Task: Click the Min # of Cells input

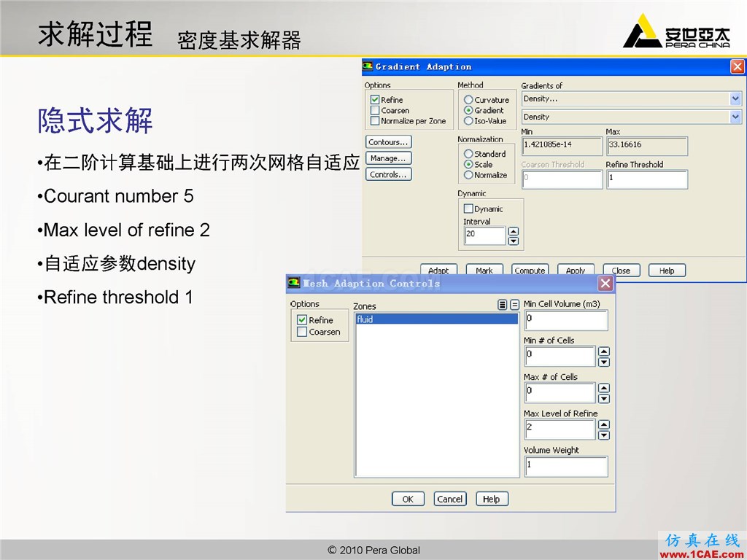Action: (x=560, y=356)
